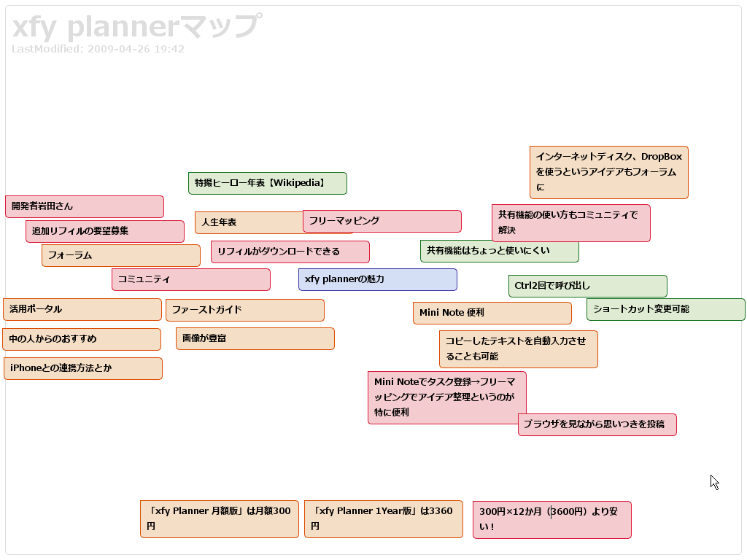
Task: Click the 開発者岩田さん card
Action: pos(85,206)
